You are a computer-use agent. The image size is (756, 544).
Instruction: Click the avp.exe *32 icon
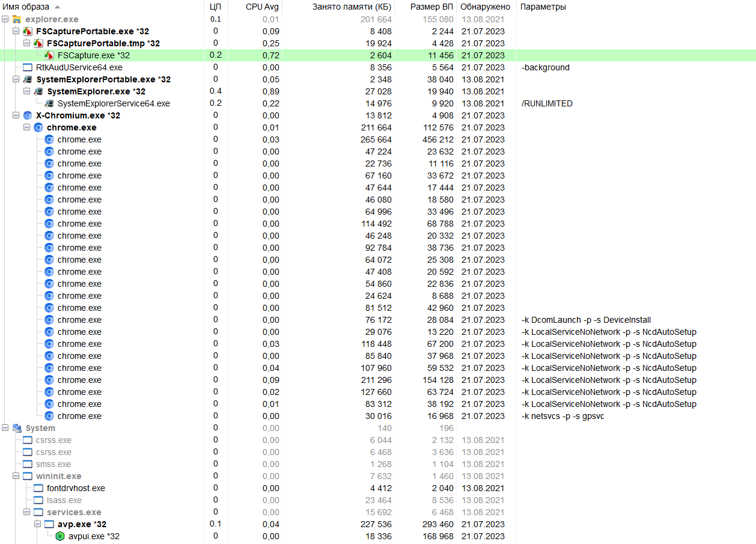(49, 524)
